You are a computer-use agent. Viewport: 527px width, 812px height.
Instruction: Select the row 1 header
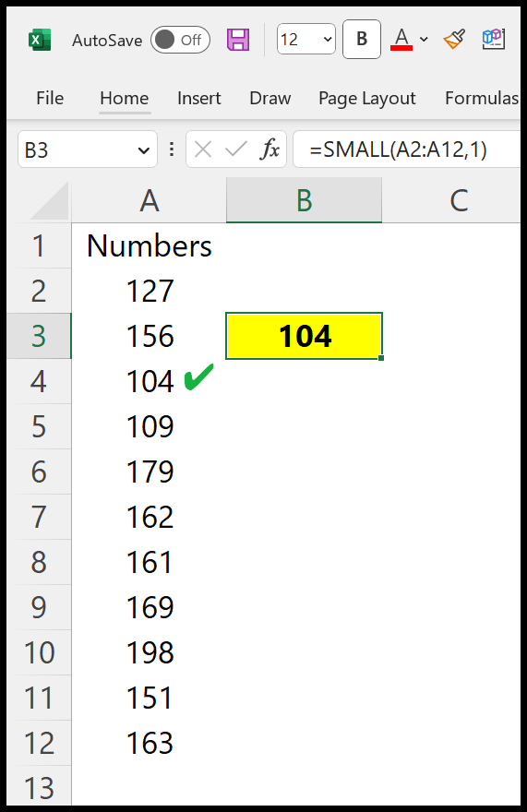click(40, 246)
